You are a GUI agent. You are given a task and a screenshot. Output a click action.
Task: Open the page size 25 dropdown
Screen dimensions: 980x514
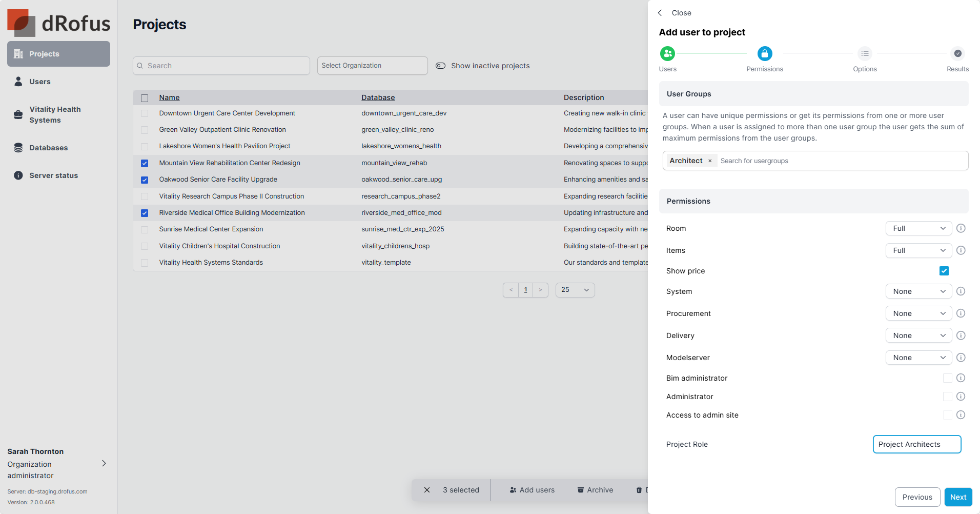tap(575, 290)
